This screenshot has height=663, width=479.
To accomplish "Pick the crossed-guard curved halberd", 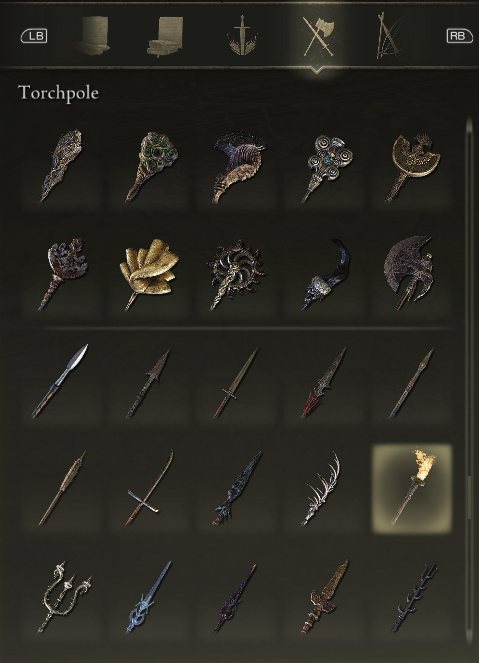I will [150, 488].
